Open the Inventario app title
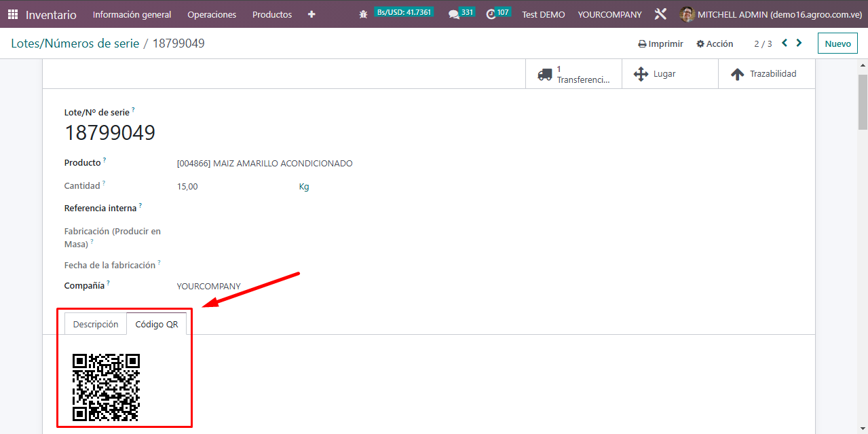The height and width of the screenshot is (434, 868). [x=51, y=14]
